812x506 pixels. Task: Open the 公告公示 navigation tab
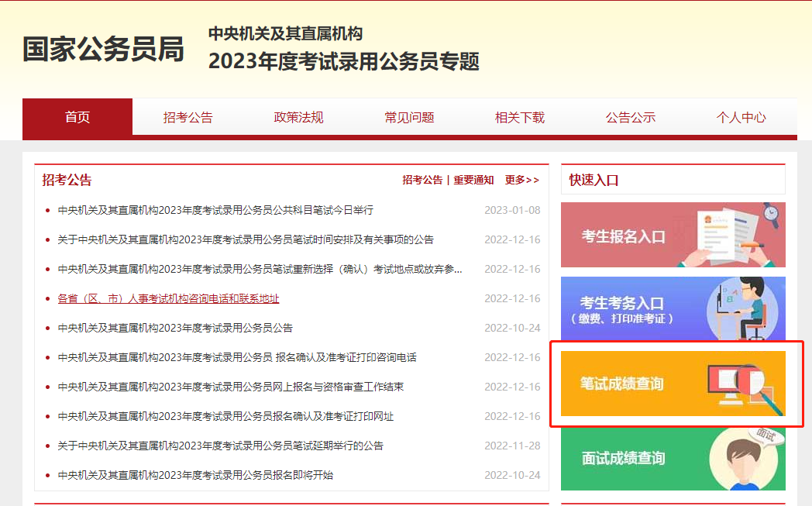(x=631, y=118)
